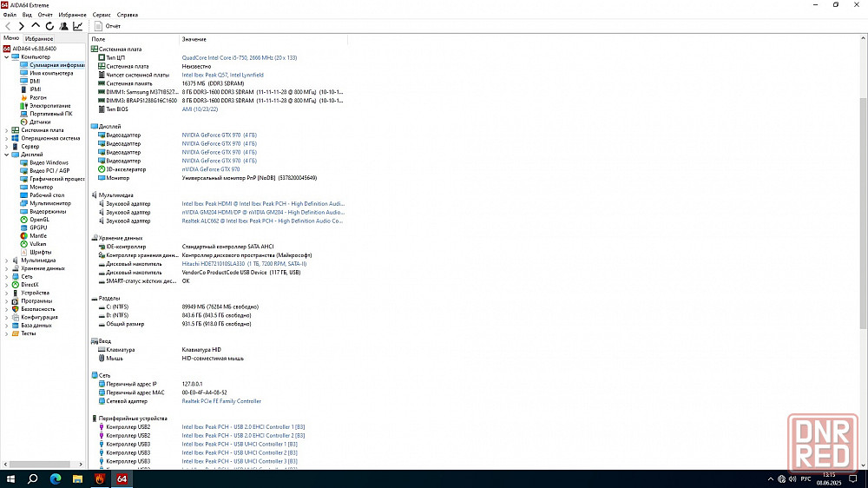
Task: Open File Explorer from the taskbar
Action: click(x=77, y=478)
